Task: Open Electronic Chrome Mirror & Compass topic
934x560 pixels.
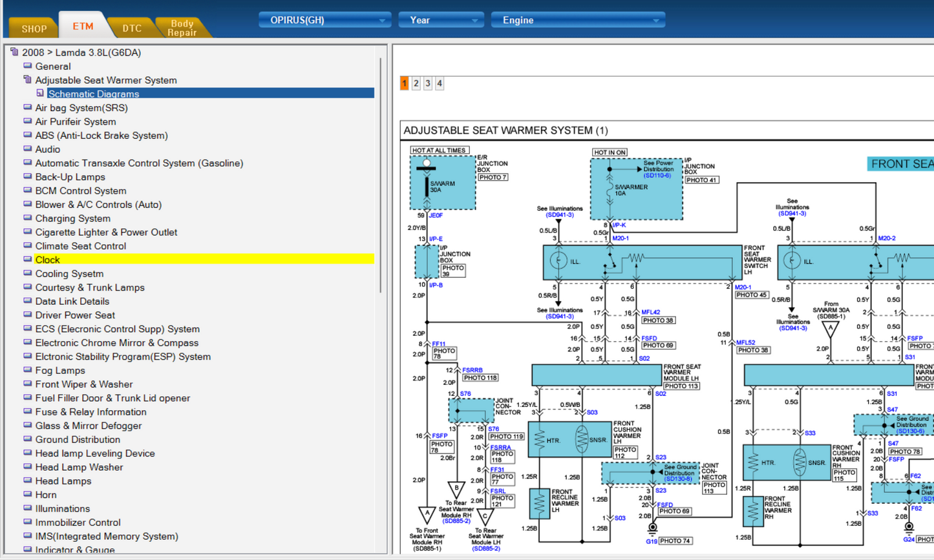Action: click(x=117, y=343)
